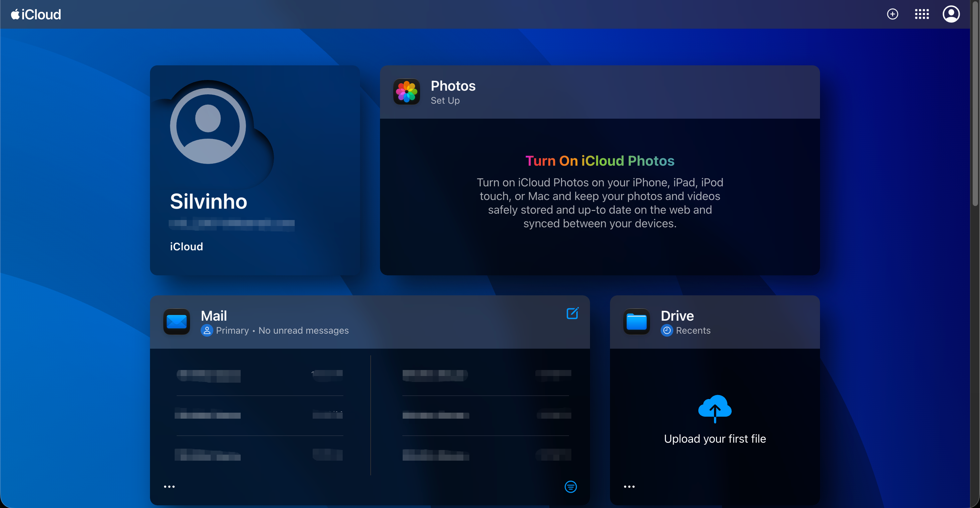Viewport: 980px width, 508px height.
Task: Open the Drive folder icon
Action: point(636,322)
